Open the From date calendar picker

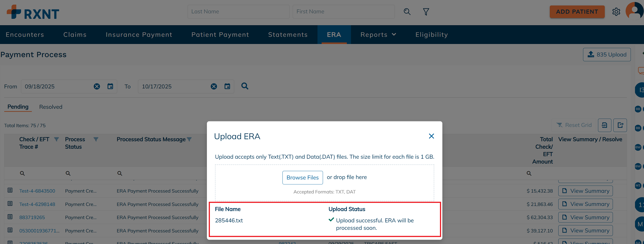point(110,86)
